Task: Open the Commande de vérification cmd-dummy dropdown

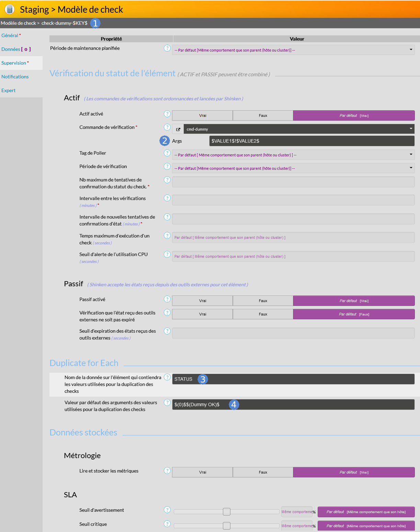Action: 299,129
